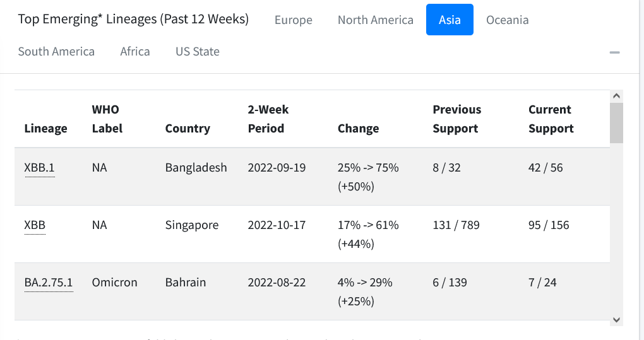Open the XBB lineage link
This screenshot has height=340, width=644.
tap(35, 225)
